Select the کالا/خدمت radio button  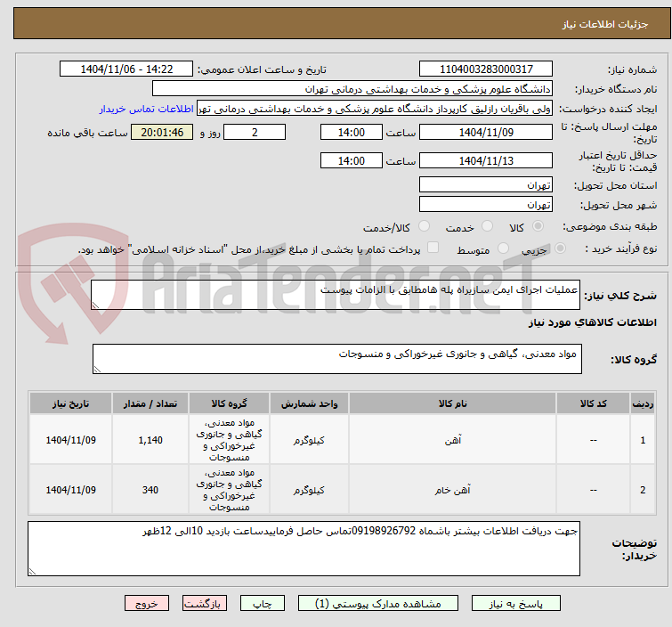tap(424, 226)
